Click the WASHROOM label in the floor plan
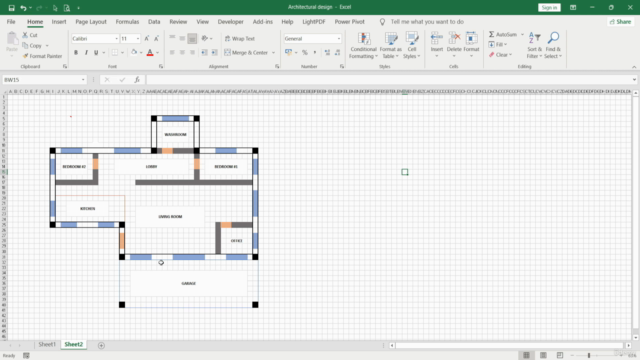640x360 pixels. 176,134
